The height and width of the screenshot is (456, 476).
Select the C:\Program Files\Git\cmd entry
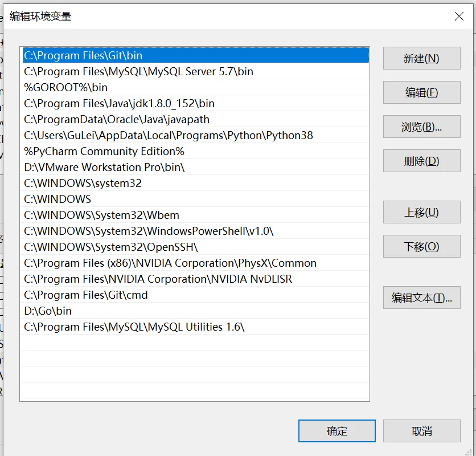[196, 295]
